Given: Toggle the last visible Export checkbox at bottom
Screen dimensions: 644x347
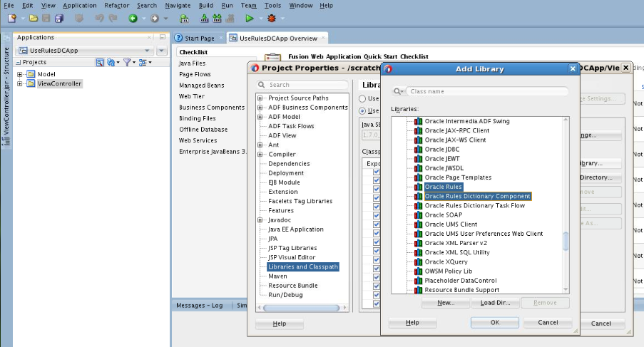Looking at the screenshot, I should 377,304.
